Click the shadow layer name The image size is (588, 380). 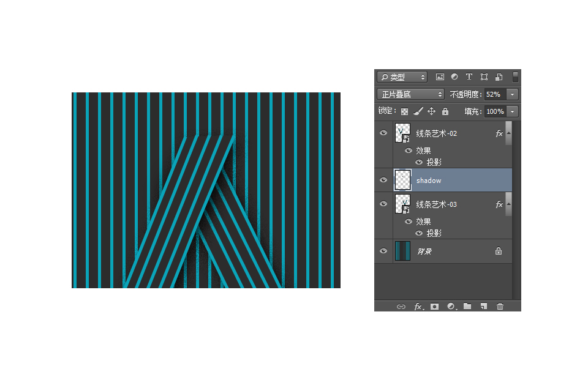(x=429, y=181)
